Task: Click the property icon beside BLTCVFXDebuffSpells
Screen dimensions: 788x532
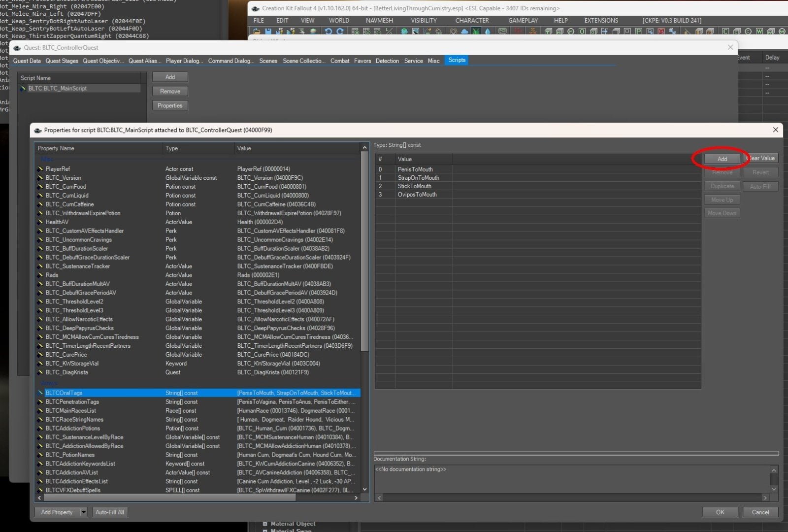Action: (x=40, y=490)
